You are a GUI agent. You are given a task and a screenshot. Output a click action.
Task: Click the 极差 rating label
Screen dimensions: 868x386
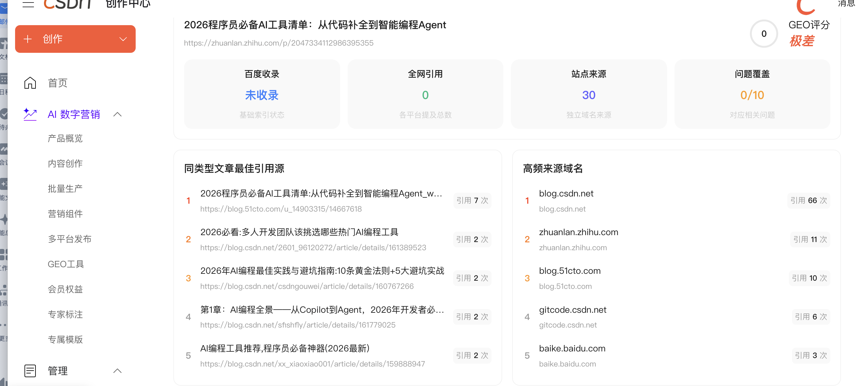point(802,41)
